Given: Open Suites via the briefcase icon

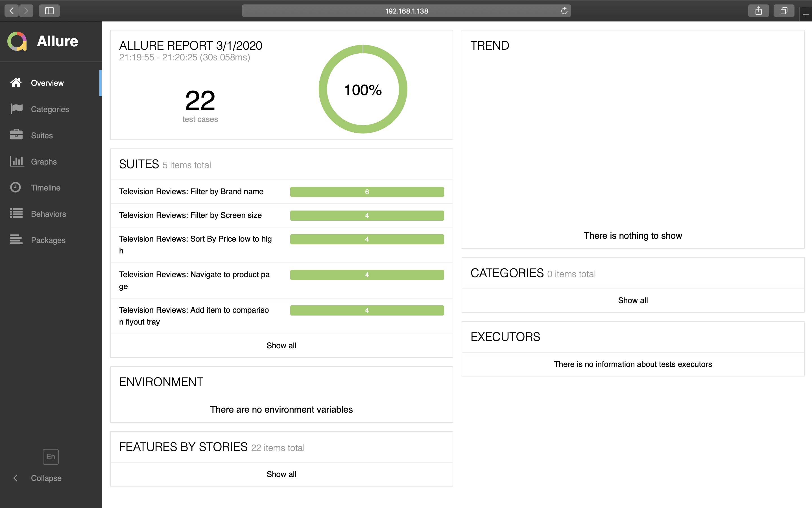Looking at the screenshot, I should (x=16, y=135).
